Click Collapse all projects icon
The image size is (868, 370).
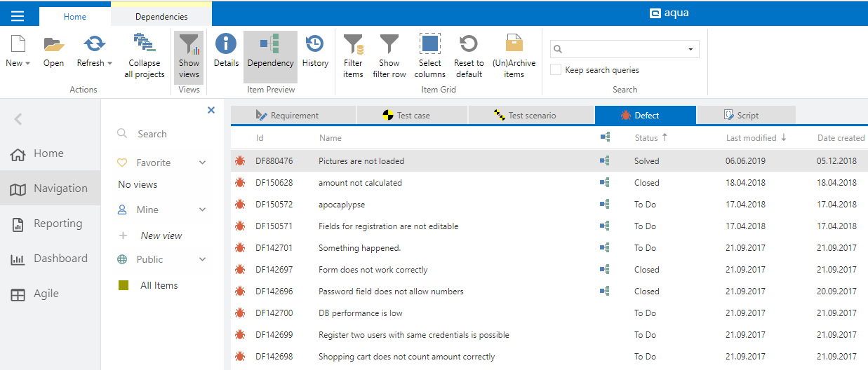(144, 43)
